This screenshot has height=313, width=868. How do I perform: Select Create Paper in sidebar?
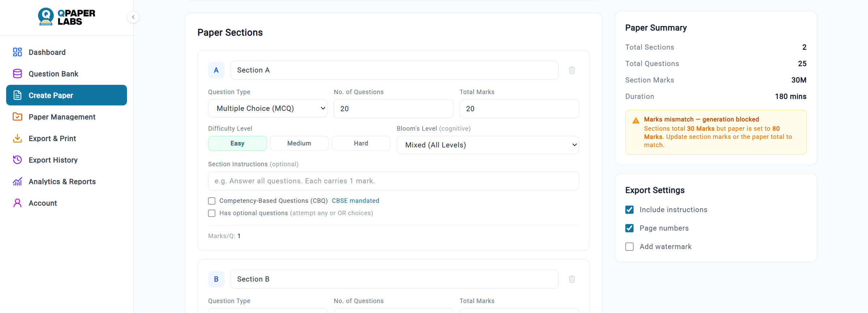(67, 95)
